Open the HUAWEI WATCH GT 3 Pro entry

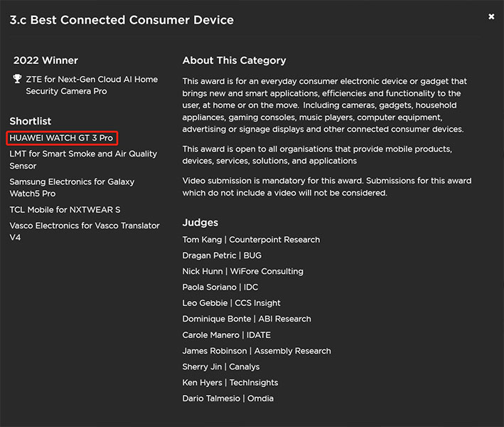(61, 138)
